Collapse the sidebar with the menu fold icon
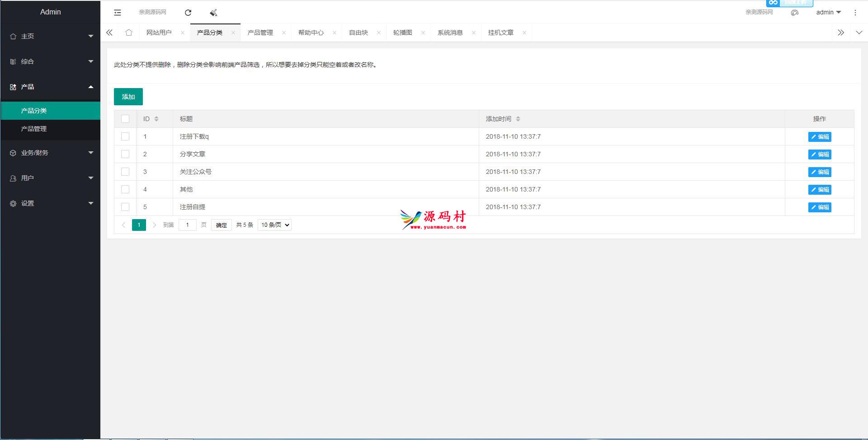Screen dimensions: 868x440 (118, 13)
